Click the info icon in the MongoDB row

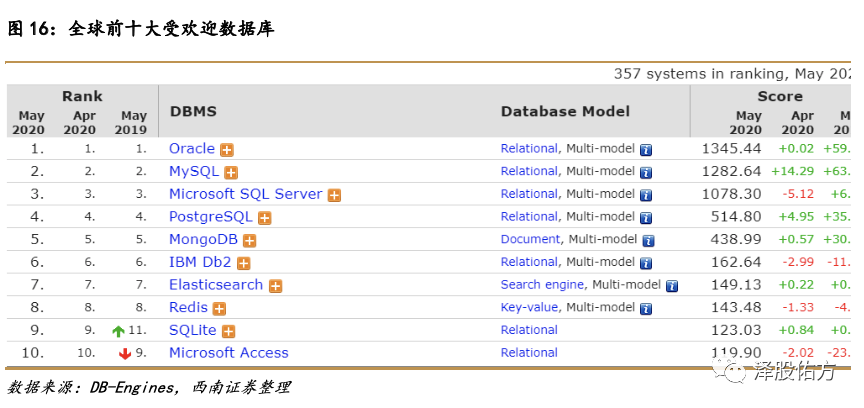pyautogui.click(x=649, y=240)
